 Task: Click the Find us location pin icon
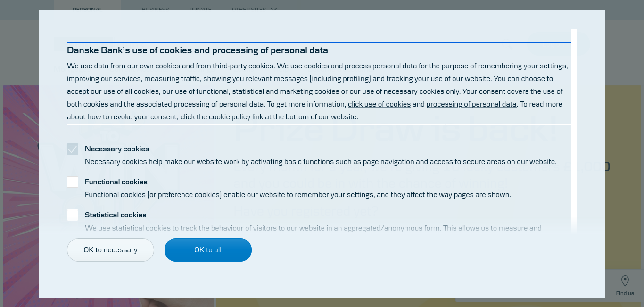click(625, 281)
